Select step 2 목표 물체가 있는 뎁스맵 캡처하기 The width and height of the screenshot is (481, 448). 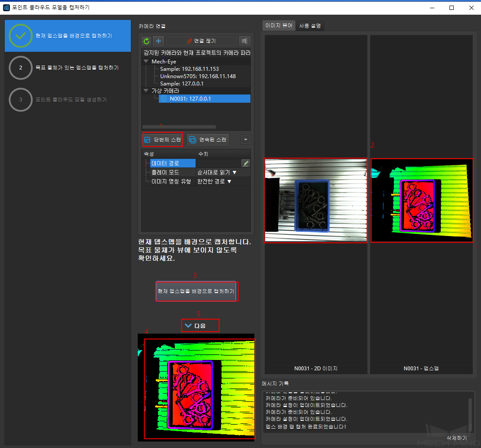tap(76, 68)
